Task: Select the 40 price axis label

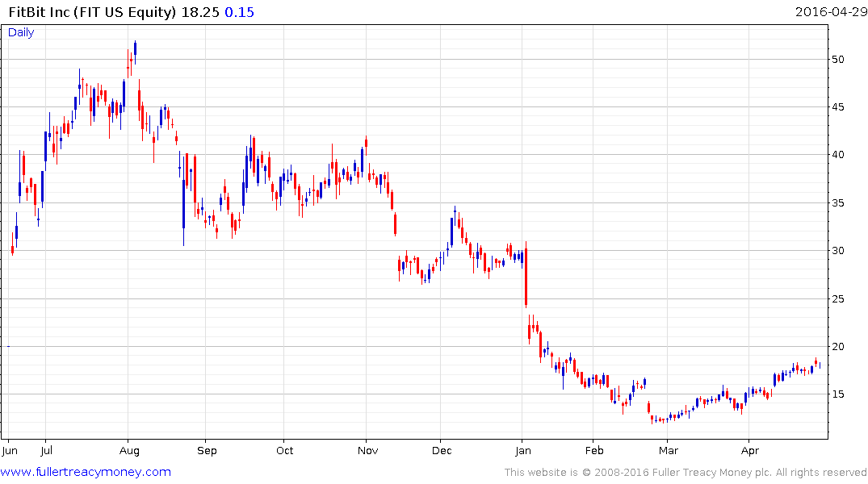Action: [838, 154]
